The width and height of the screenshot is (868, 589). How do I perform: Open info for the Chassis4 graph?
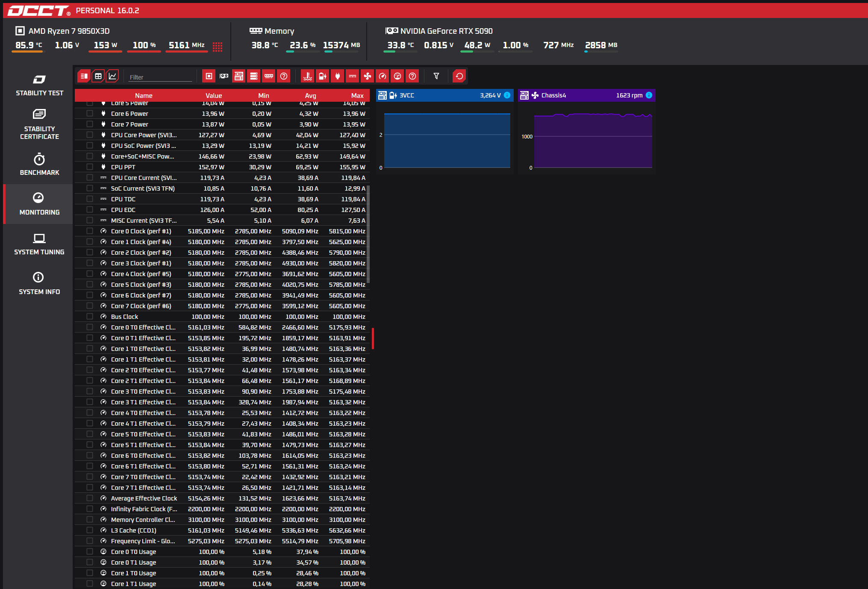[x=649, y=95]
